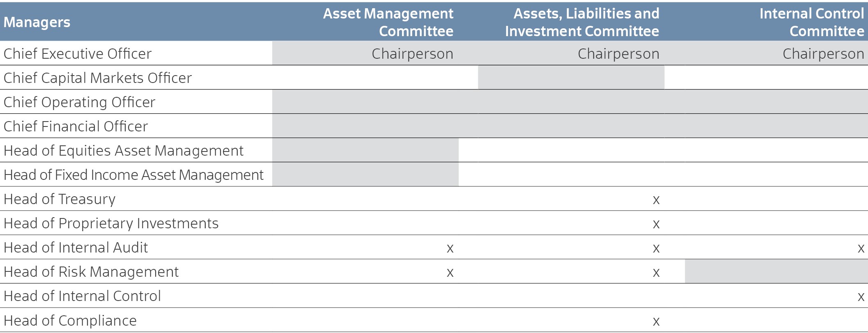The width and height of the screenshot is (868, 333).
Task: Click the x mark for Head of Proprietary Investments
Action: (656, 225)
